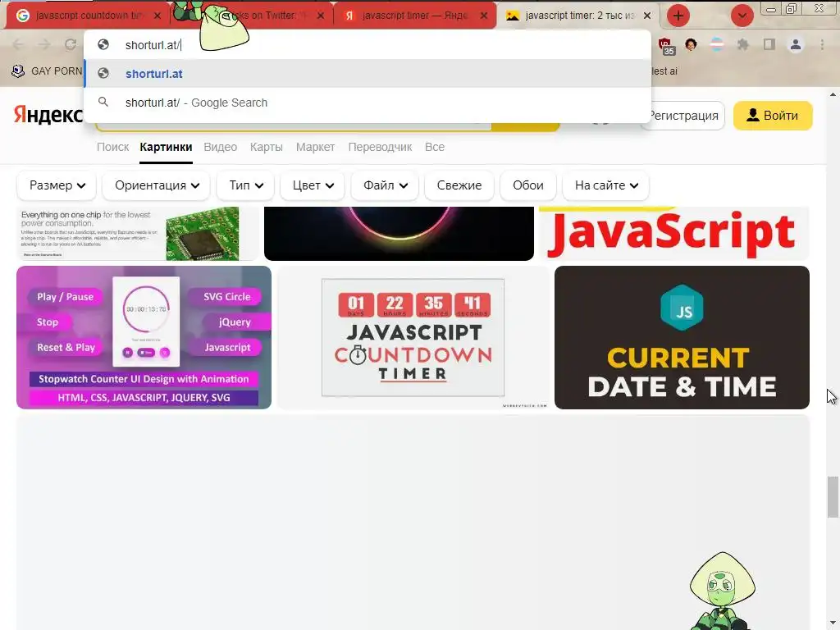The image size is (840, 630).
Task: Expand the Размер filter dropdown
Action: [57, 185]
